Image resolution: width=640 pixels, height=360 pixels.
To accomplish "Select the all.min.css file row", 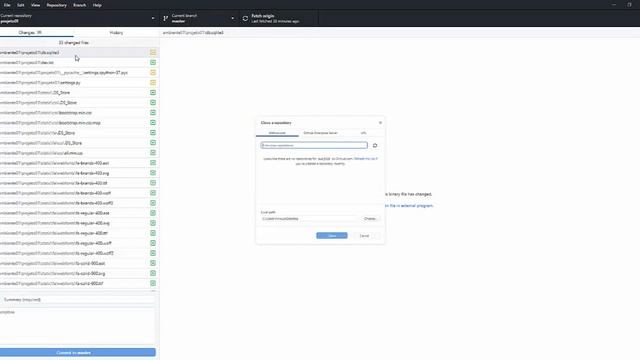I will [79, 153].
